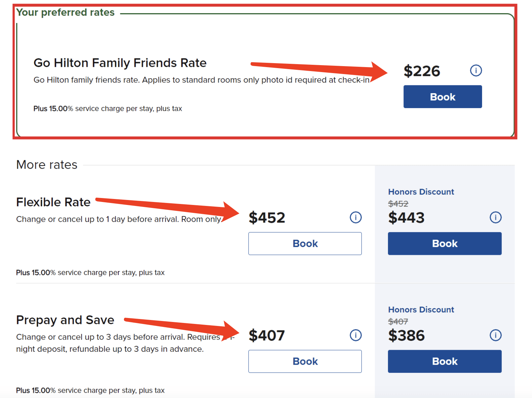Click the Prepay and Save rate name
This screenshot has height=398, width=532.
(65, 319)
